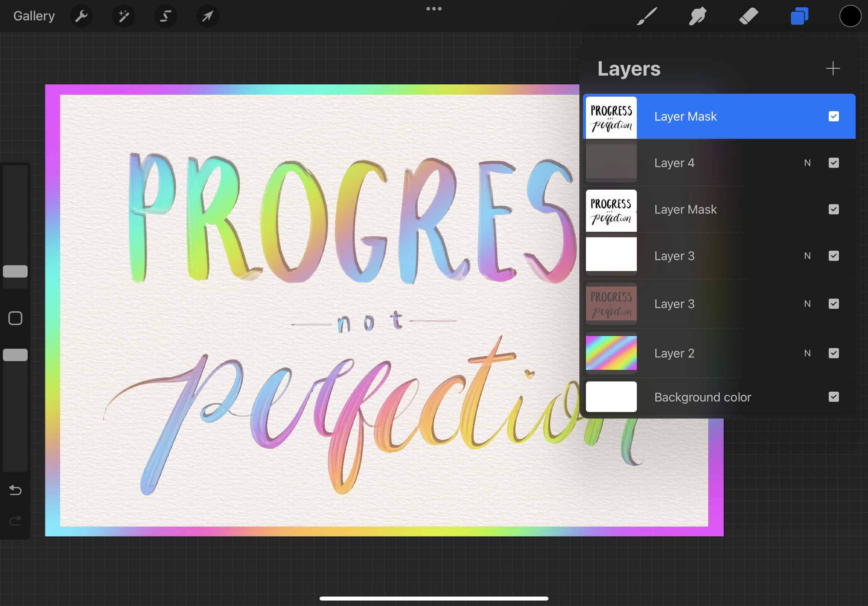
Task: Open blend mode N on Layer 3
Action: [808, 256]
